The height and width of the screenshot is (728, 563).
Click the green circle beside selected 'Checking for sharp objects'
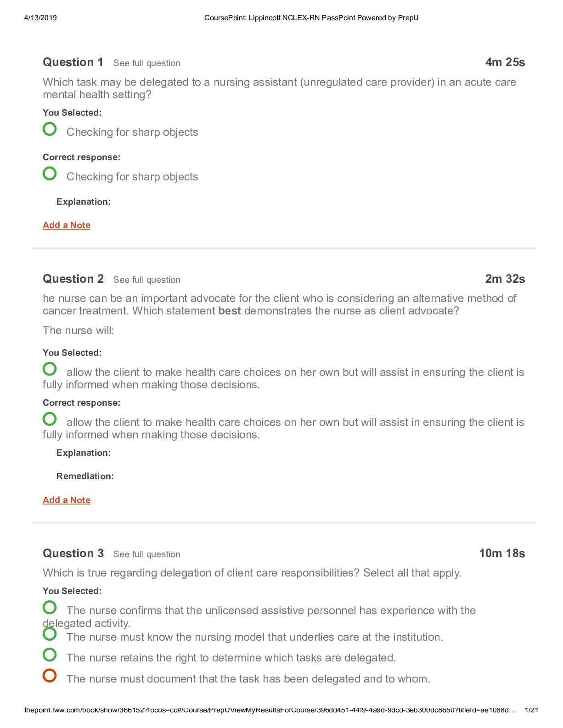[50, 129]
